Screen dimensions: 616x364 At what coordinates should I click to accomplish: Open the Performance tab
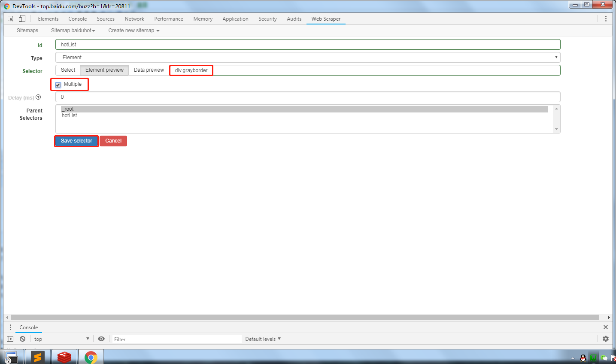[169, 19]
